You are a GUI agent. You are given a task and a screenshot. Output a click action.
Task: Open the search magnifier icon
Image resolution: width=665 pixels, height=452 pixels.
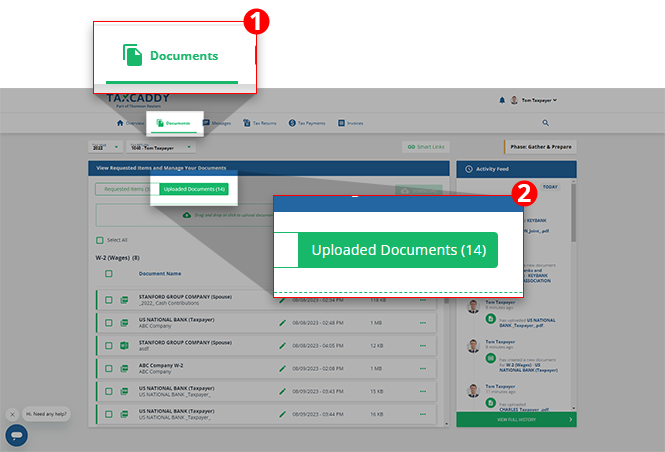pyautogui.click(x=545, y=123)
